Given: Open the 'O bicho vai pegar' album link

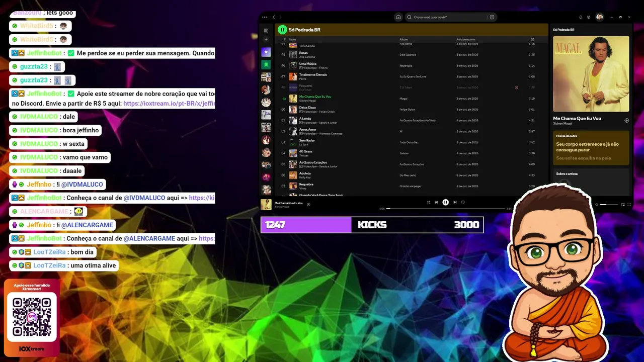Looking at the screenshot, I should point(411,187).
